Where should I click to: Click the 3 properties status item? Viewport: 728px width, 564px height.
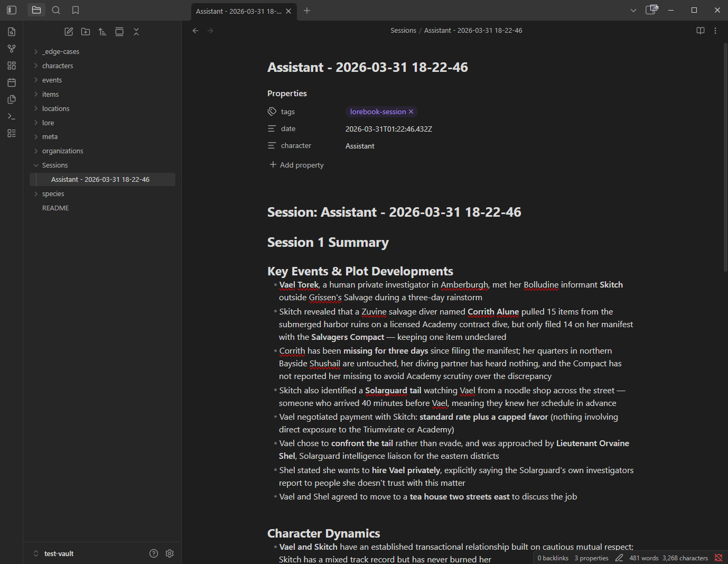[592, 558]
